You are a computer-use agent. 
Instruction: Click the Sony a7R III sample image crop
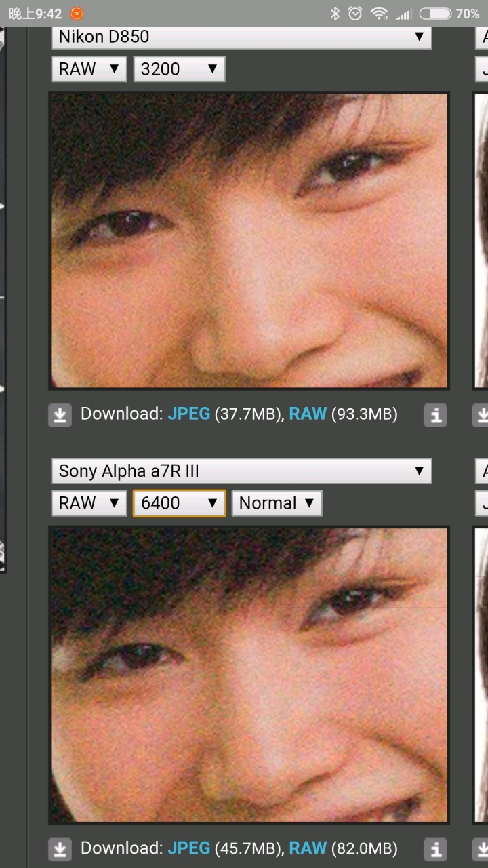[249, 675]
